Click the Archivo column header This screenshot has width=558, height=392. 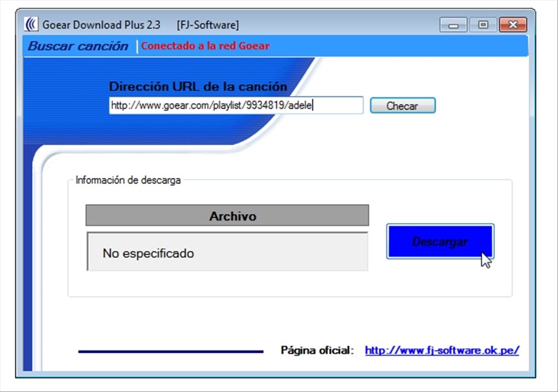click(227, 215)
